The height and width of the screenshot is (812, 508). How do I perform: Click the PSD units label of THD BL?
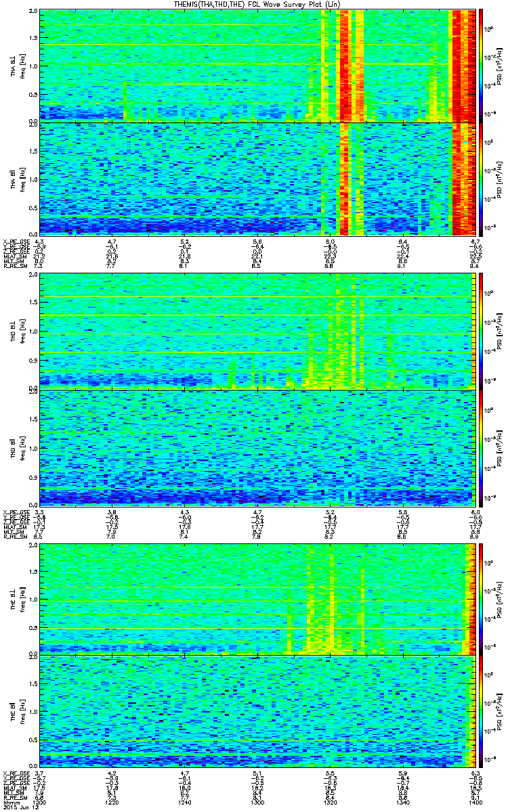pos(501,331)
